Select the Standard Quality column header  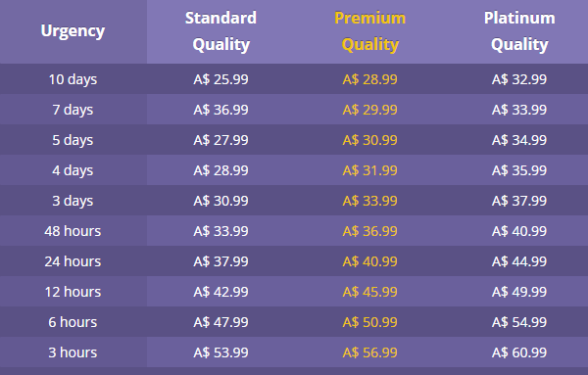[220, 31]
